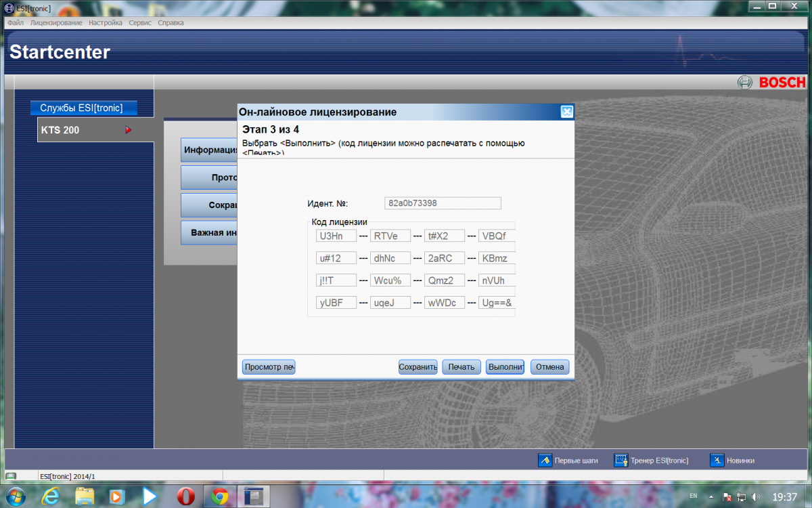This screenshot has width=812, height=508.
Task: Click the clock showing 19:37
Action: [785, 496]
